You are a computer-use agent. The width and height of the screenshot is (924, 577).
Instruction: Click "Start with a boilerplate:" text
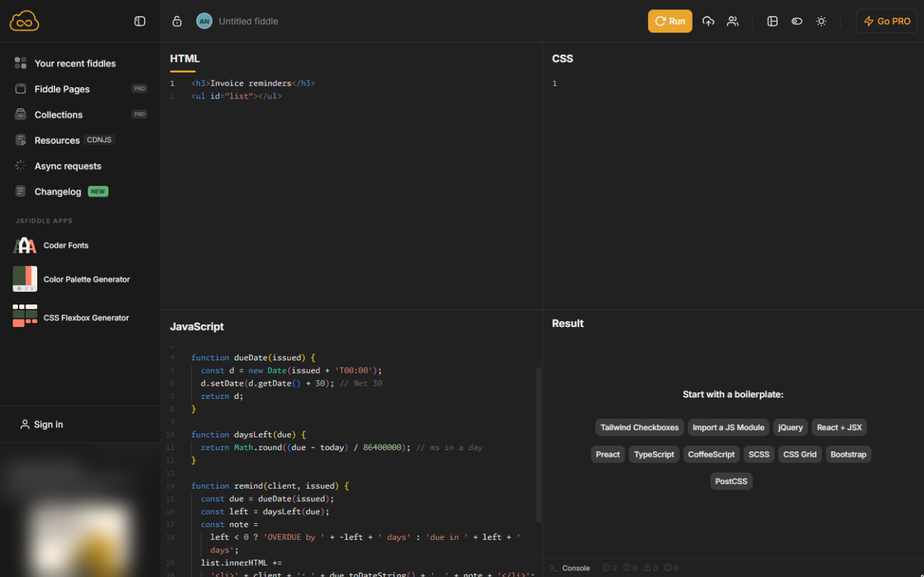tap(732, 394)
